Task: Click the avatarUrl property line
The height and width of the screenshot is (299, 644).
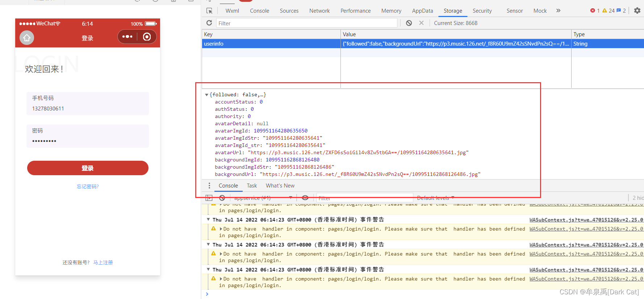Action: pyautogui.click(x=342, y=152)
